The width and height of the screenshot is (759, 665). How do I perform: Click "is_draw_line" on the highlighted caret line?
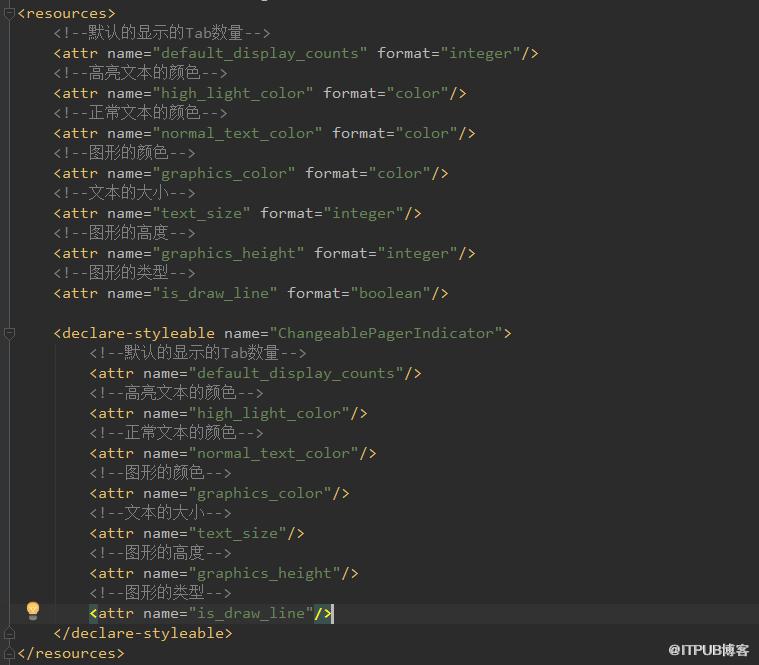(x=251, y=613)
